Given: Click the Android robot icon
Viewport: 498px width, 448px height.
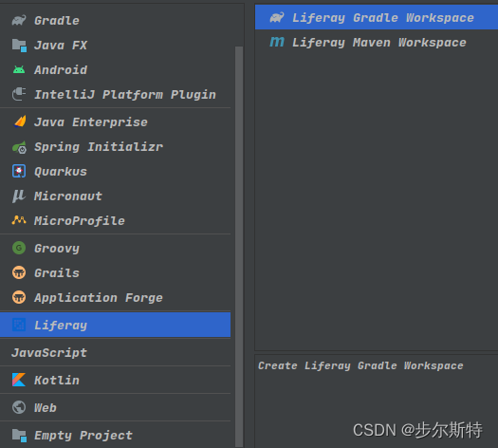Looking at the screenshot, I should [x=19, y=69].
